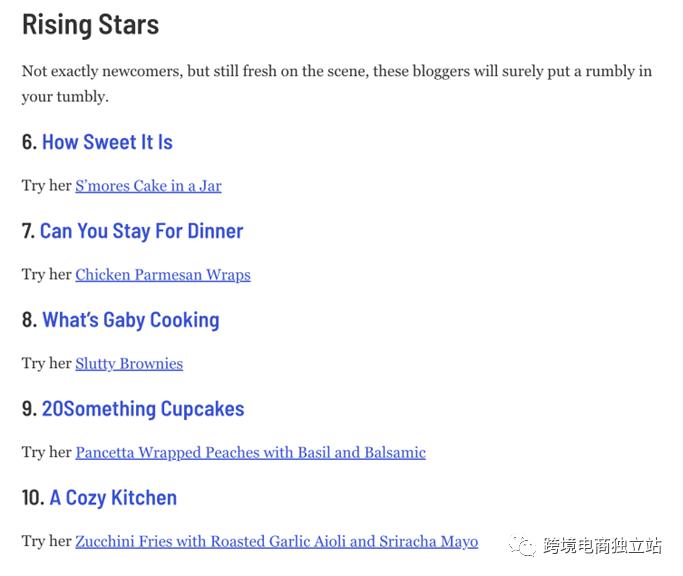
Task: Click the number 6 before How Sweet It Is
Action: [x=29, y=142]
